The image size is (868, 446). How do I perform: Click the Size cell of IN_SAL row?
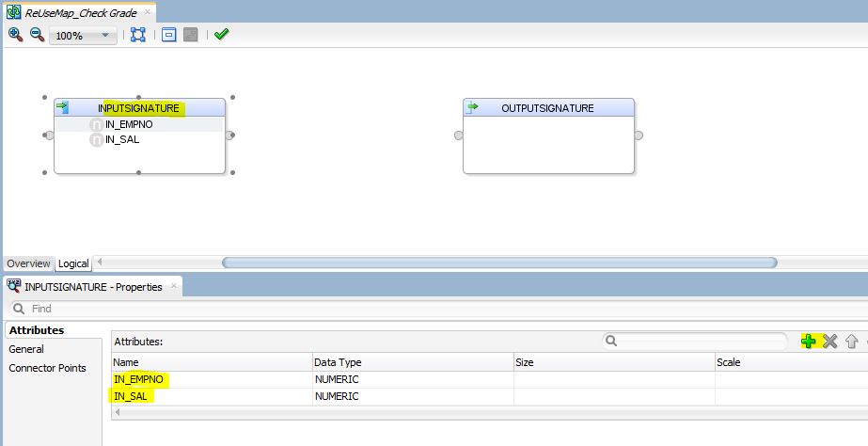[614, 396]
